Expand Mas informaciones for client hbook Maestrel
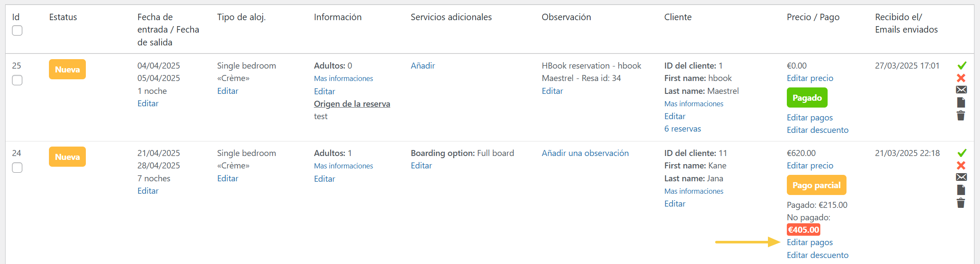The width and height of the screenshot is (980, 264). [694, 104]
